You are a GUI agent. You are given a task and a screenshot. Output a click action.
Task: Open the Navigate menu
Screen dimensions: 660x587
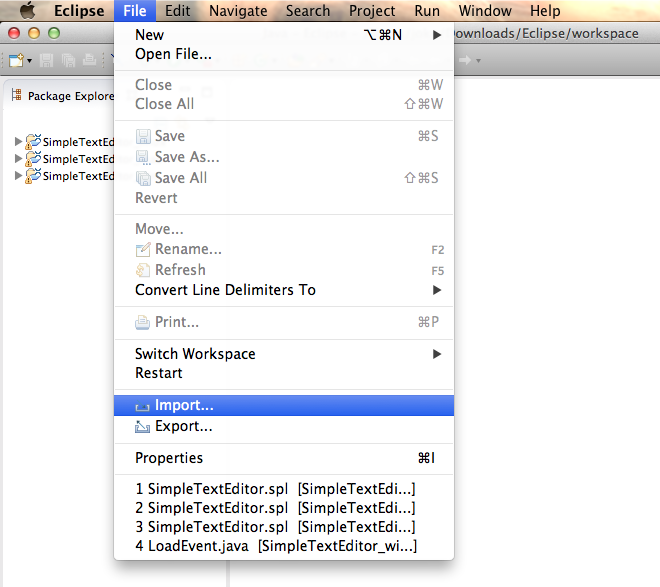point(238,11)
